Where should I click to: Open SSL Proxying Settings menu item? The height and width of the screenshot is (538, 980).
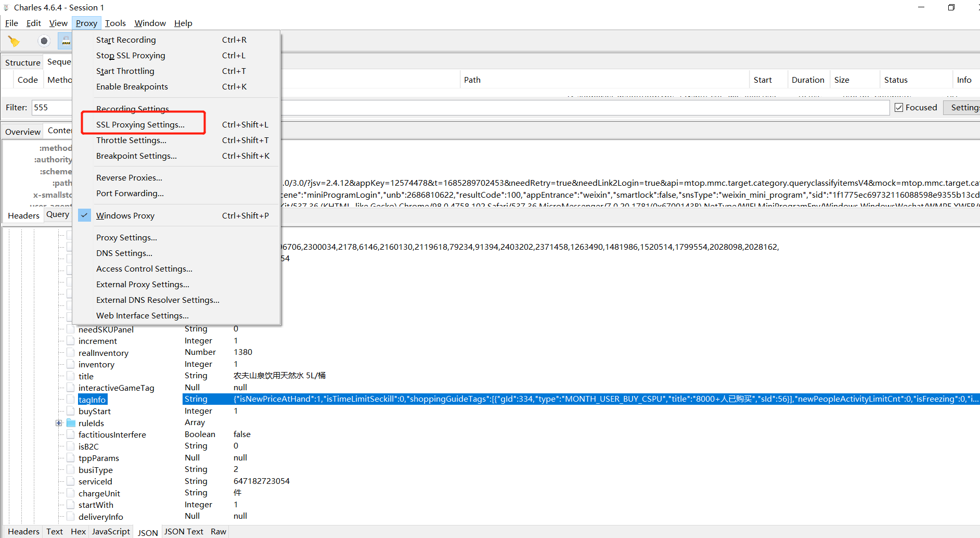(x=140, y=125)
